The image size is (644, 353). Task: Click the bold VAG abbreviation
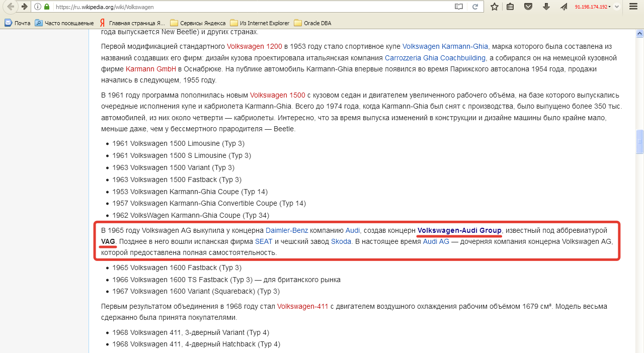(108, 241)
